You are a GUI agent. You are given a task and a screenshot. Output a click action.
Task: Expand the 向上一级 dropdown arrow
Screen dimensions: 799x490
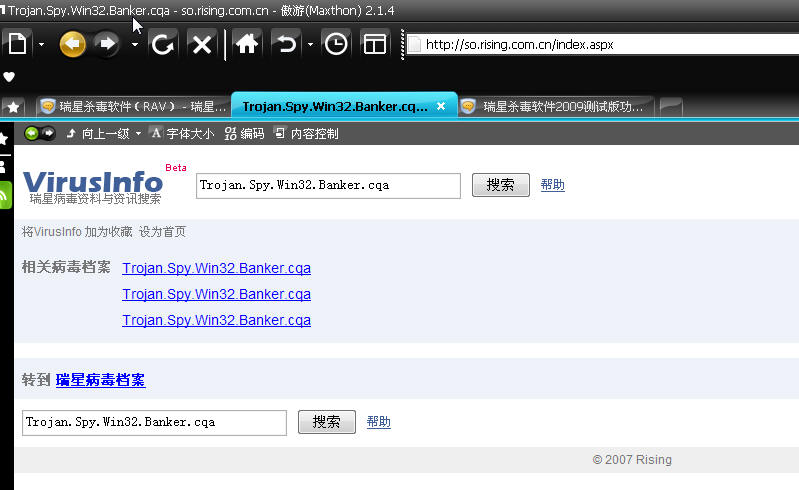[x=138, y=134]
